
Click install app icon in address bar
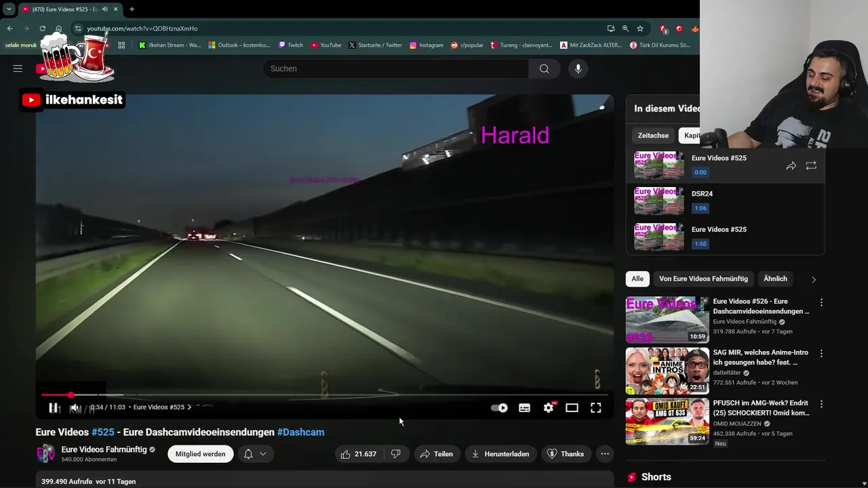[x=611, y=28]
